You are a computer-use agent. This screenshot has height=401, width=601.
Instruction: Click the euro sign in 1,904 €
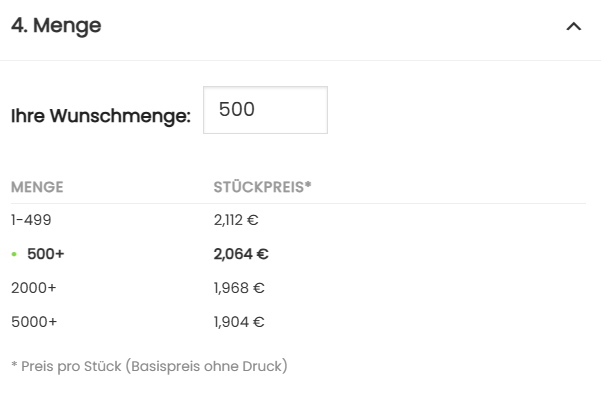pos(258,322)
